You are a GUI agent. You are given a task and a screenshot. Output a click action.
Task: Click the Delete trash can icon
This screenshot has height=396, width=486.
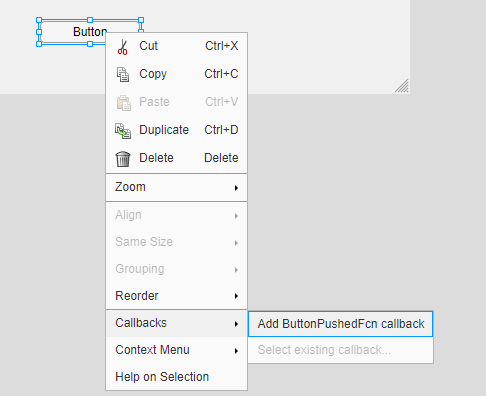pos(123,159)
